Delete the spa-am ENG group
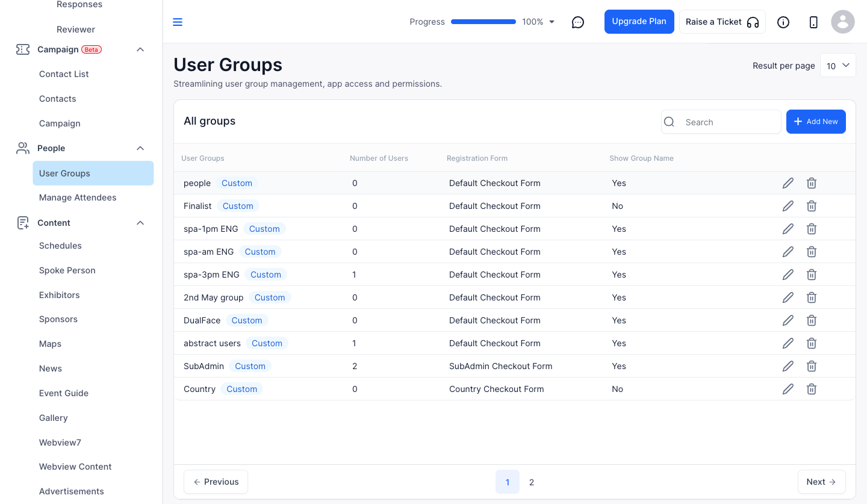Viewport: 867px width, 504px height. coord(812,252)
